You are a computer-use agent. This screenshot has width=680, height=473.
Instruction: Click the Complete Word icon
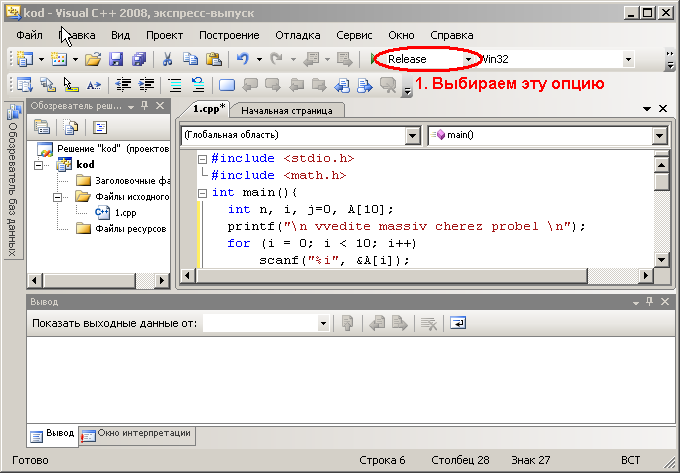[x=94, y=85]
